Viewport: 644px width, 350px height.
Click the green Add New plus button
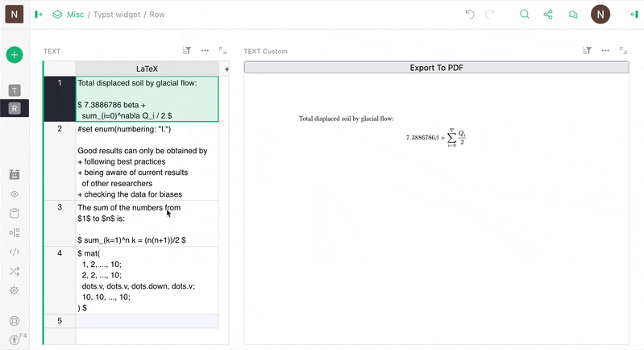(15, 55)
